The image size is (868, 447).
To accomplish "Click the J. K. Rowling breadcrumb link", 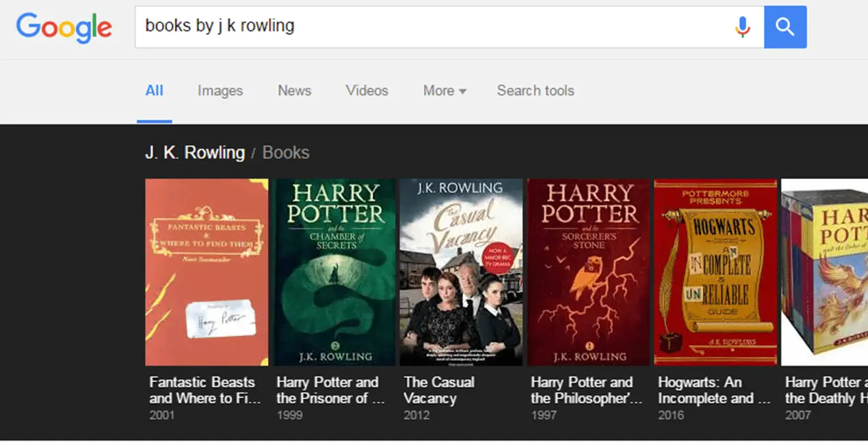I will [x=195, y=152].
